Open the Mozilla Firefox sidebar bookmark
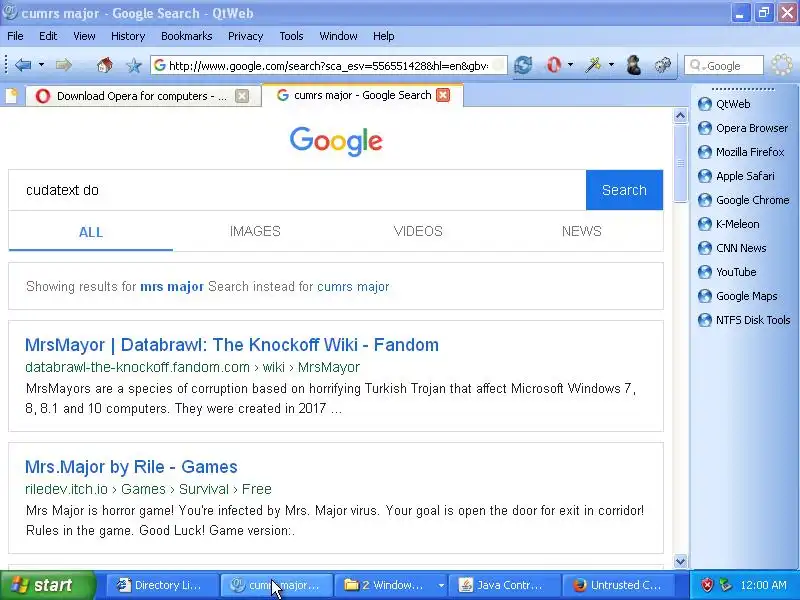The width and height of the screenshot is (800, 600). (x=741, y=152)
